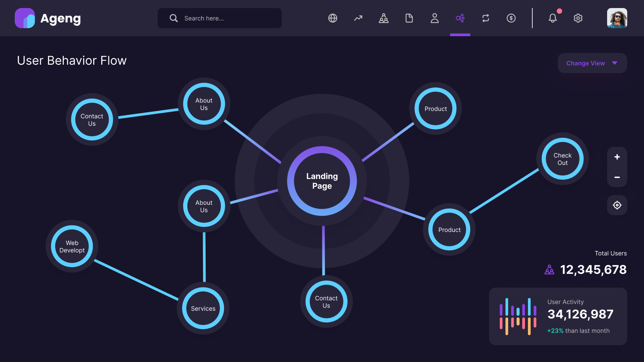The image size is (644, 362).
Task: Open the profile avatar in top-right corner
Action: (x=617, y=18)
